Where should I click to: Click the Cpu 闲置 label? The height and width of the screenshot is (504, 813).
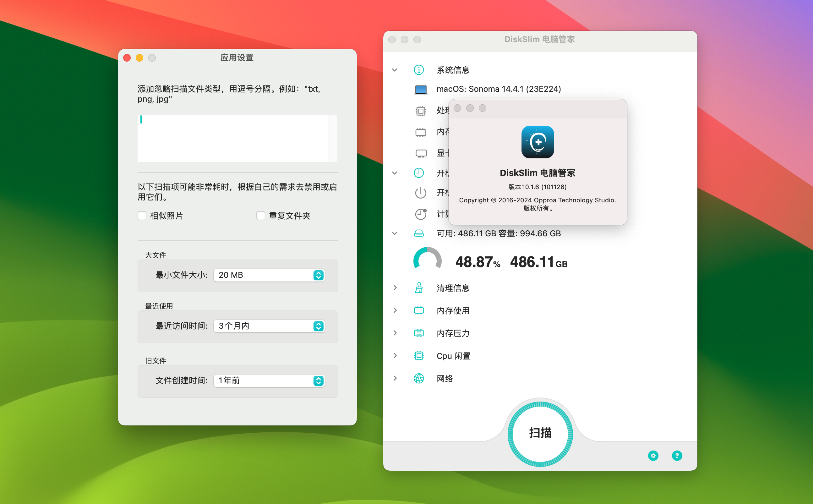click(x=454, y=356)
